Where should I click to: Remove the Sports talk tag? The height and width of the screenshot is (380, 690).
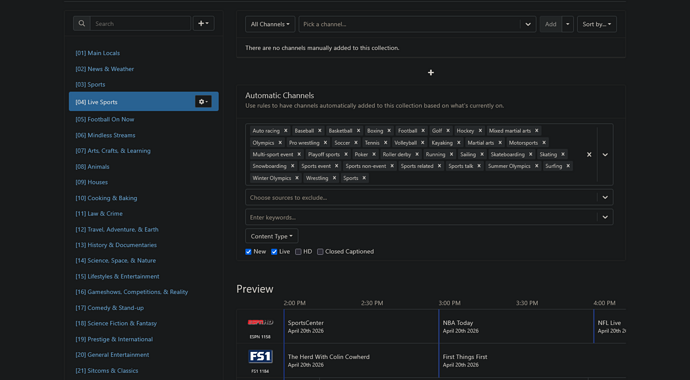click(479, 166)
